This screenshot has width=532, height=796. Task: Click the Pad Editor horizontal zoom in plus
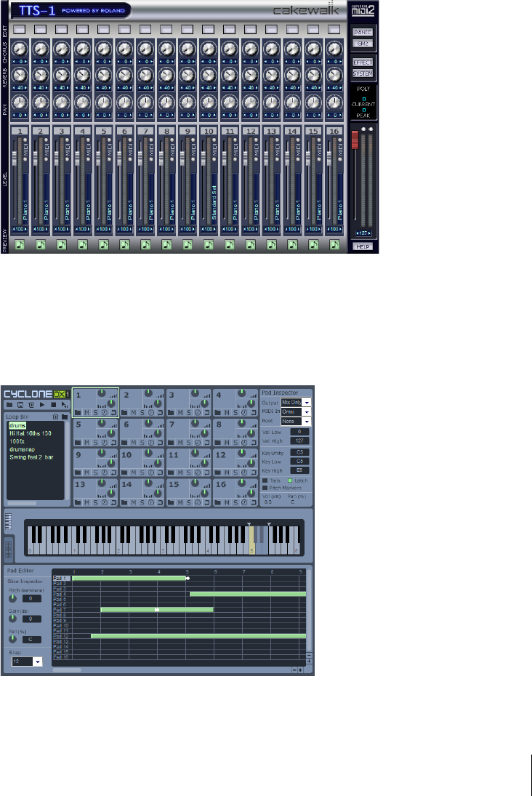(300, 670)
